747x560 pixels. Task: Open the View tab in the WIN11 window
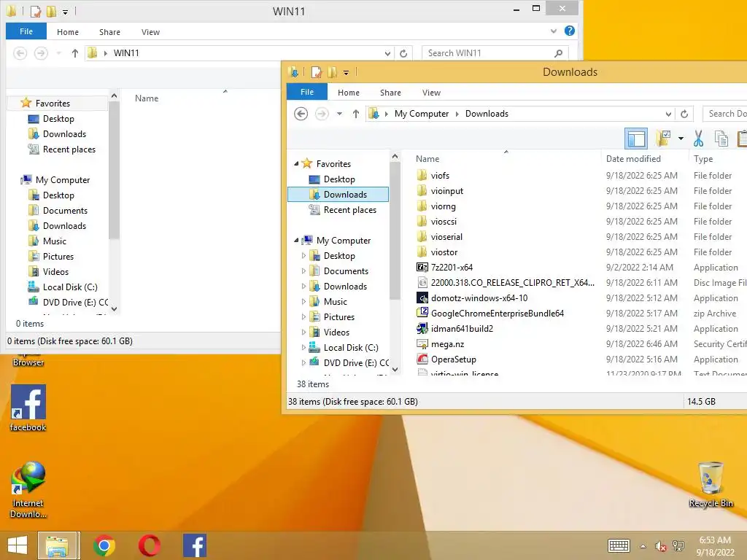click(150, 32)
